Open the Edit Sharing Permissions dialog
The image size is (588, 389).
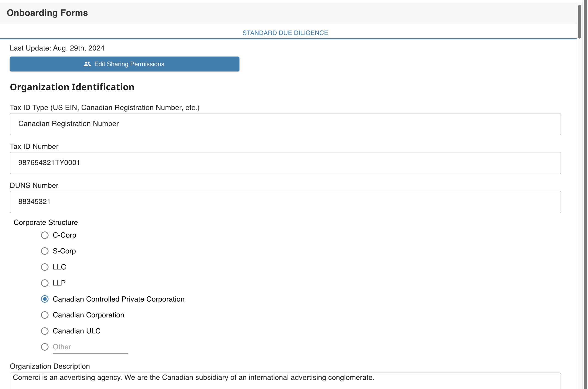coord(124,64)
